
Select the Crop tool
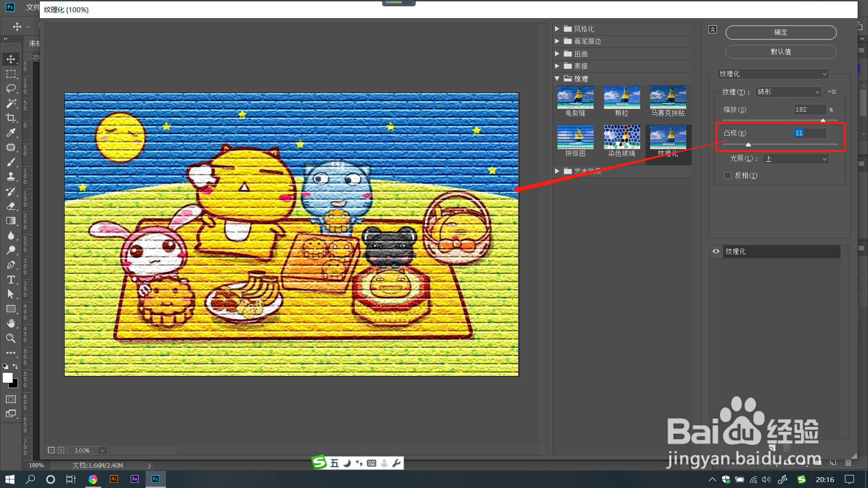tap(11, 118)
